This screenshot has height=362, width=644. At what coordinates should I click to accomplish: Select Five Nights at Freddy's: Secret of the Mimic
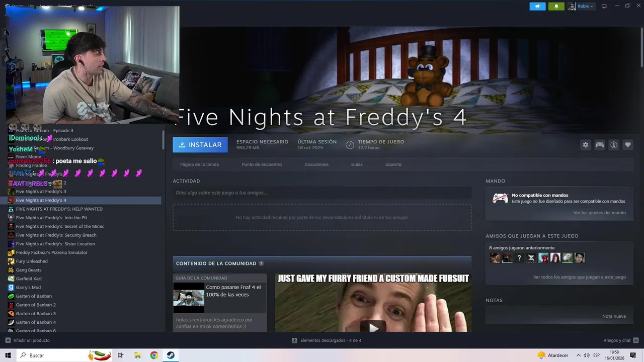60,226
